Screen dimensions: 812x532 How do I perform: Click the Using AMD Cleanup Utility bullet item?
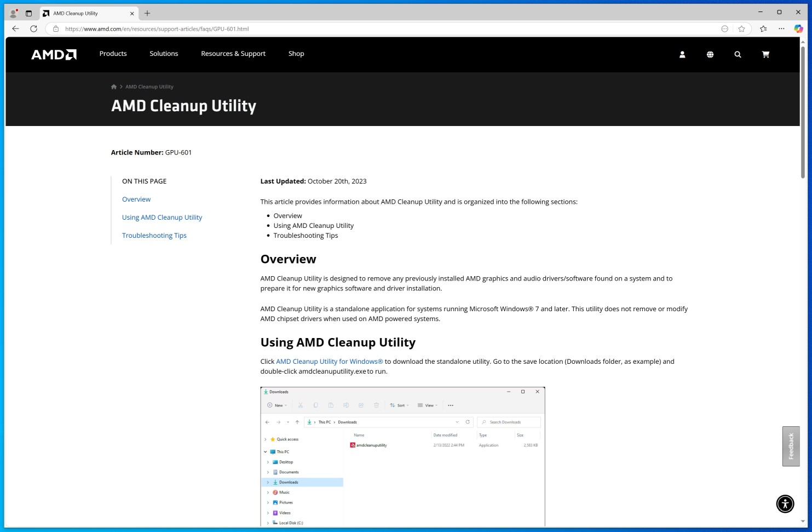pos(313,226)
